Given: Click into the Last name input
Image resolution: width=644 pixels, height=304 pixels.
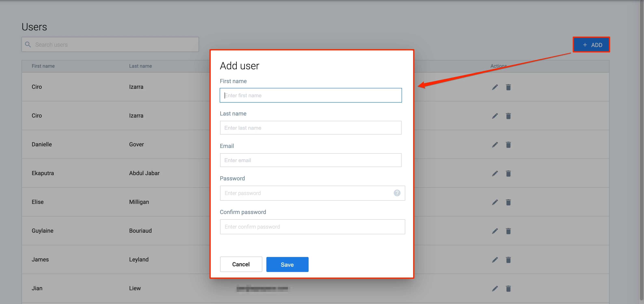Looking at the screenshot, I should click(310, 128).
